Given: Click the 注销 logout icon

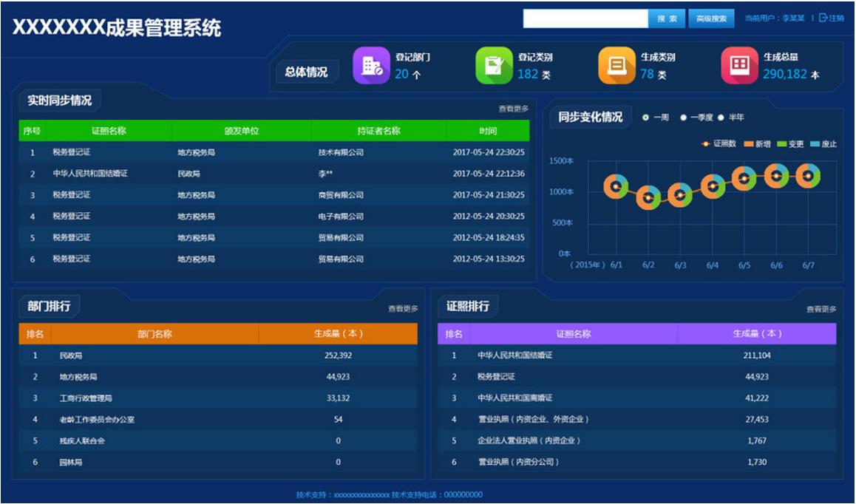Looking at the screenshot, I should (x=823, y=18).
